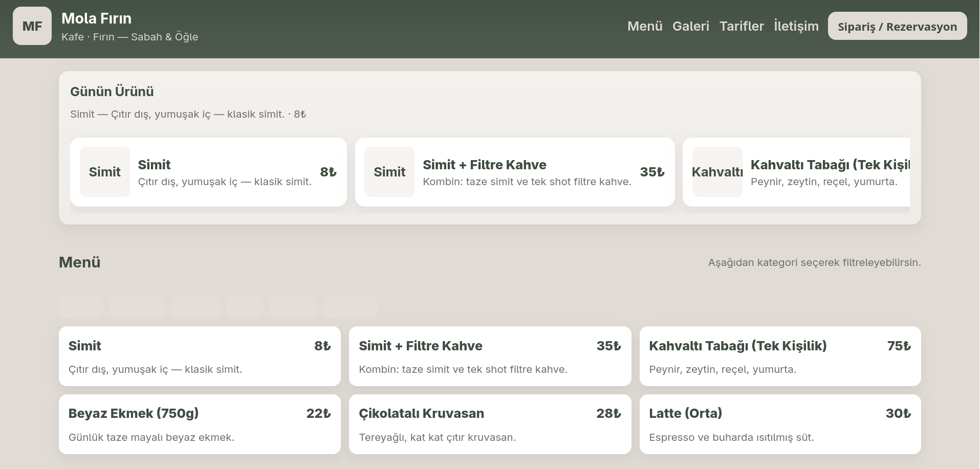
Task: Select the İçecek category filter
Action: pos(293,307)
